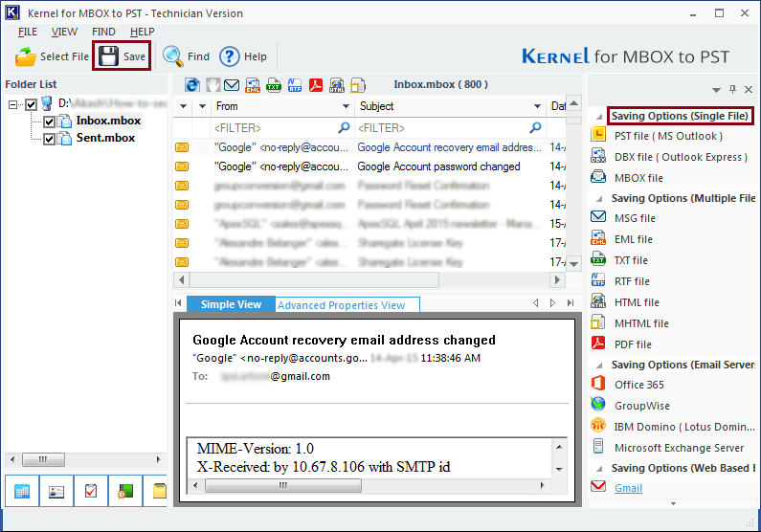The image size is (761, 532).
Task: Click the TXT export icon above mail list
Action: (x=274, y=85)
